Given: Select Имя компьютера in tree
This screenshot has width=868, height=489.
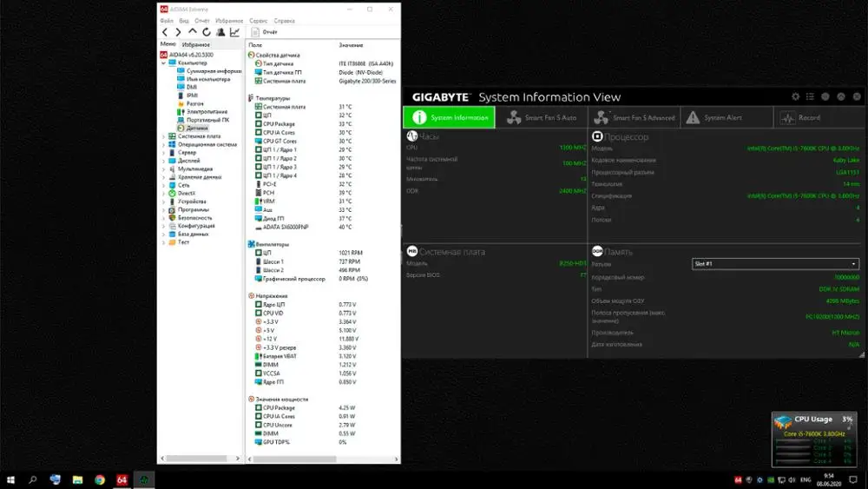Looking at the screenshot, I should (204, 79).
